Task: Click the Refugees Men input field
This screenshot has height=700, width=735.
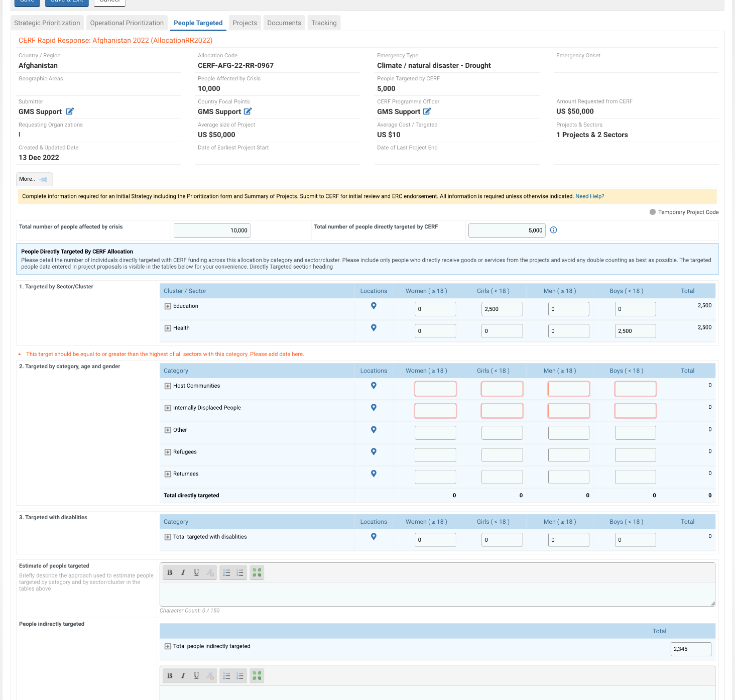Action: point(569,455)
